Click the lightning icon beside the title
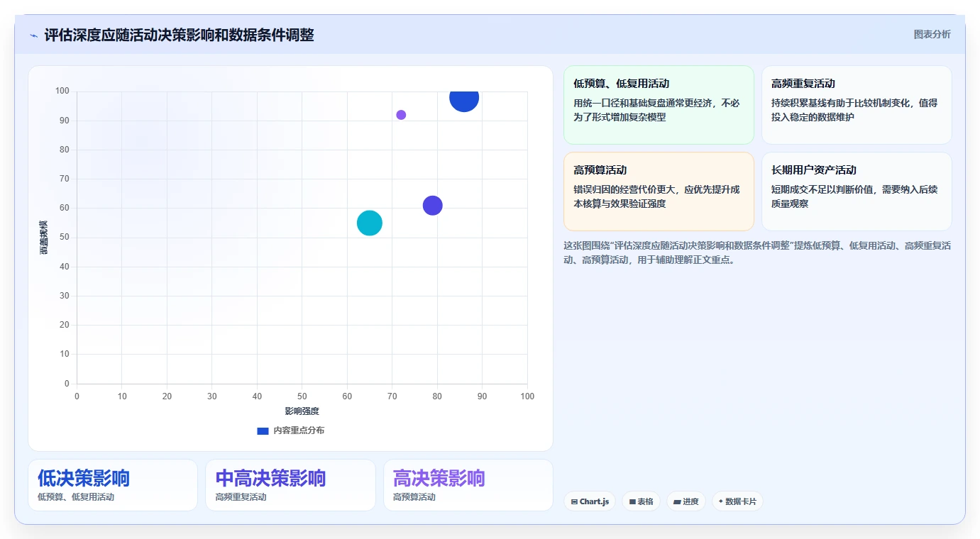This screenshot has width=980, height=539. [x=33, y=35]
